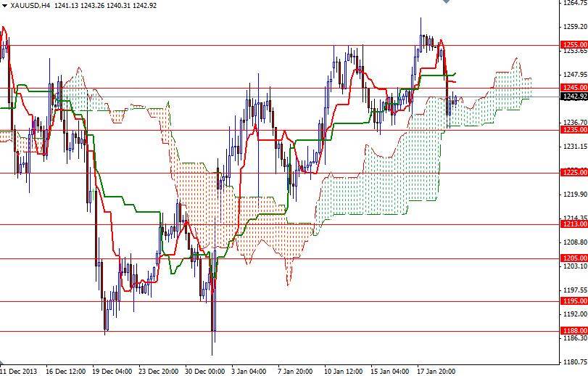This screenshot has width=588, height=376.
Task: Click the 7 Jan 20:00 time axis label
Action: point(295,371)
